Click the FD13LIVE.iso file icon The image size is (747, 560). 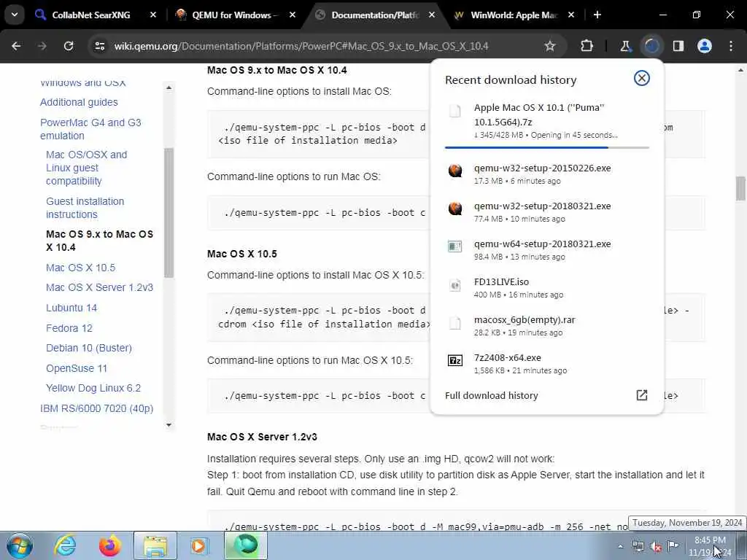coord(455,285)
